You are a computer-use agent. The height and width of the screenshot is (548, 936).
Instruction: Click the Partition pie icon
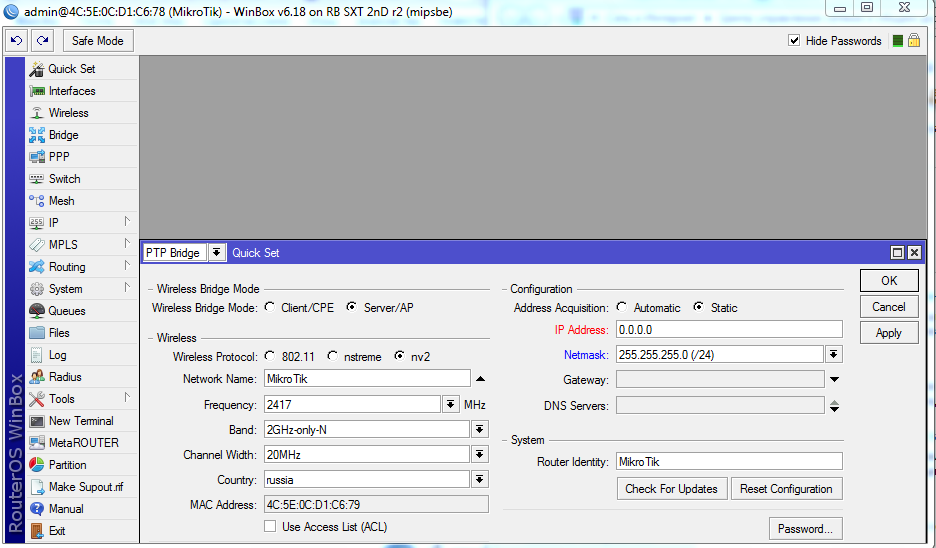coord(37,465)
